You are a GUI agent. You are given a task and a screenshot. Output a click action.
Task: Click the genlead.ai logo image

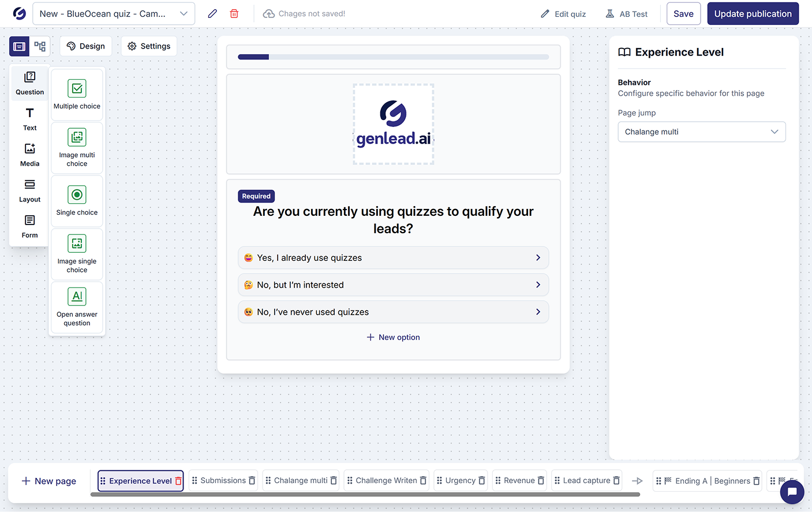pyautogui.click(x=393, y=124)
